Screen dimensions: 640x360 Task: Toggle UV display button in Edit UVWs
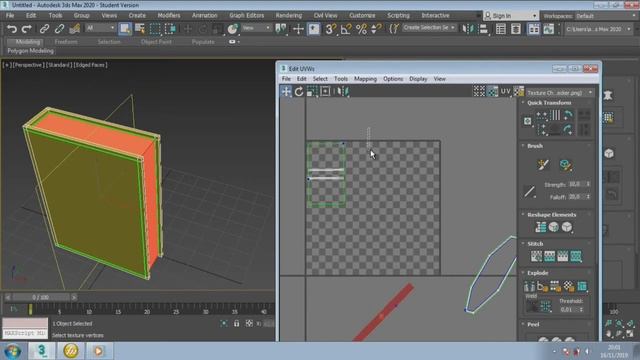tap(506, 91)
